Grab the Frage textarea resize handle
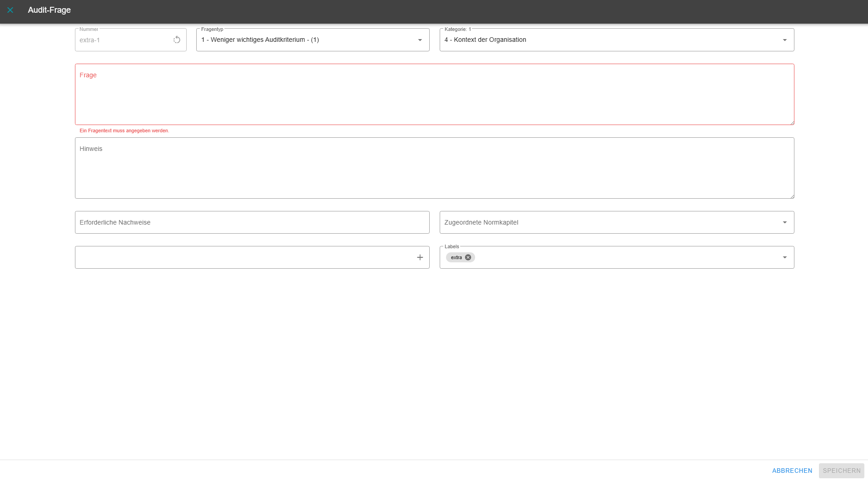The image size is (868, 481). click(x=792, y=122)
